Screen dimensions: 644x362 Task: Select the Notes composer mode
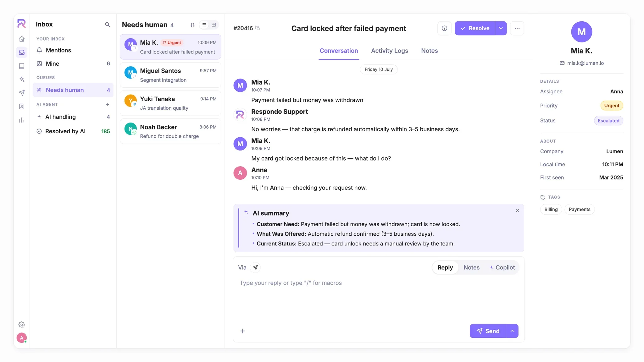click(x=471, y=267)
